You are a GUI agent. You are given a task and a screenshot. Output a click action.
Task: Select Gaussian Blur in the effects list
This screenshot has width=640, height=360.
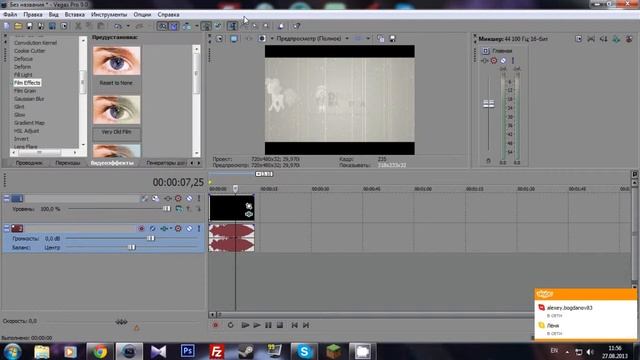pos(29,99)
